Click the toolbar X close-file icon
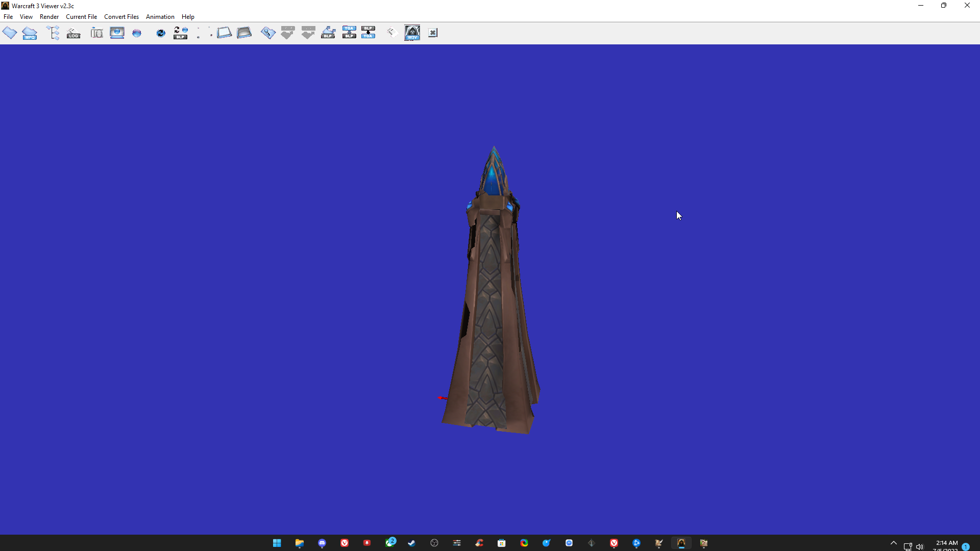Image resolution: width=980 pixels, height=551 pixels. tap(433, 33)
